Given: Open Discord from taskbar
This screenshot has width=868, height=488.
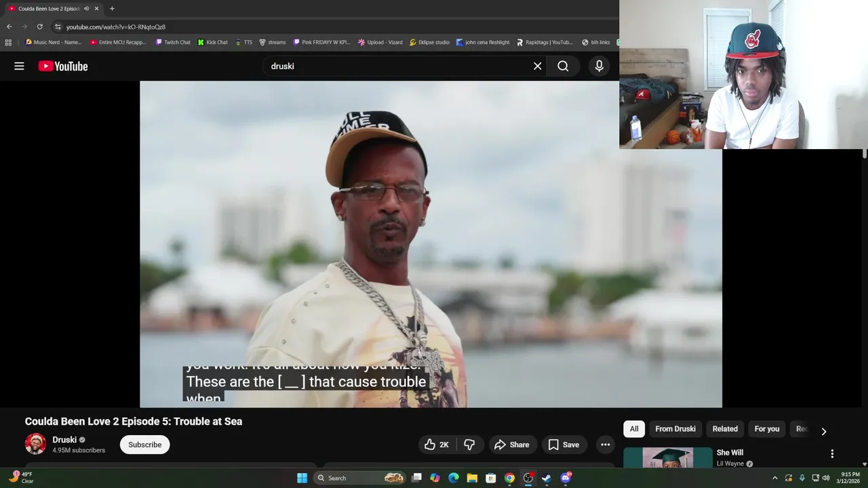Looking at the screenshot, I should click(x=566, y=478).
